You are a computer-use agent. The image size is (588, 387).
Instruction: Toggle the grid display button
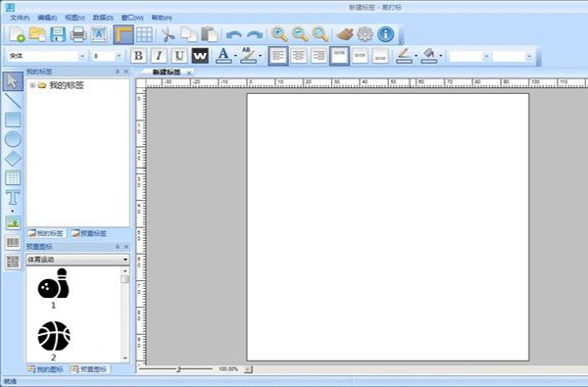click(x=144, y=34)
